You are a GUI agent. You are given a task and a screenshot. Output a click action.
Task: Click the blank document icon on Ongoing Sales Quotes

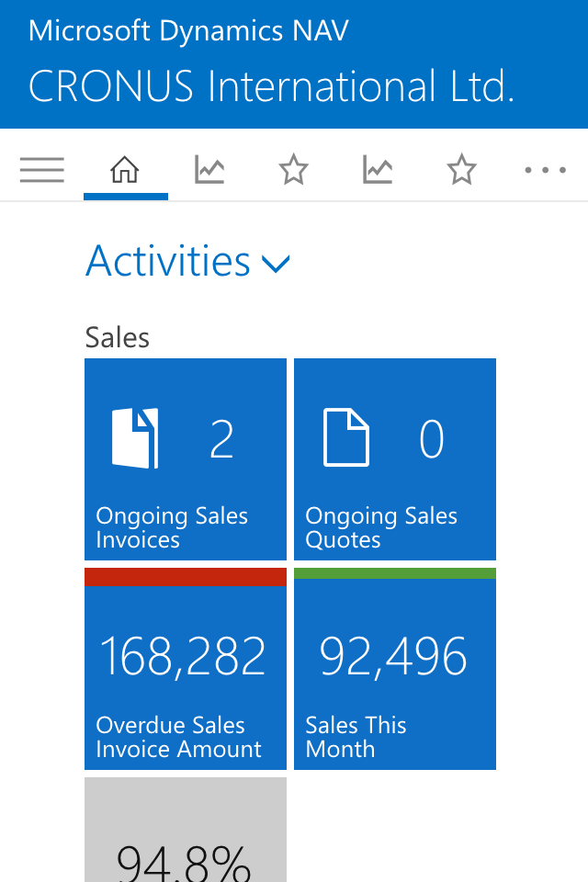coord(346,437)
